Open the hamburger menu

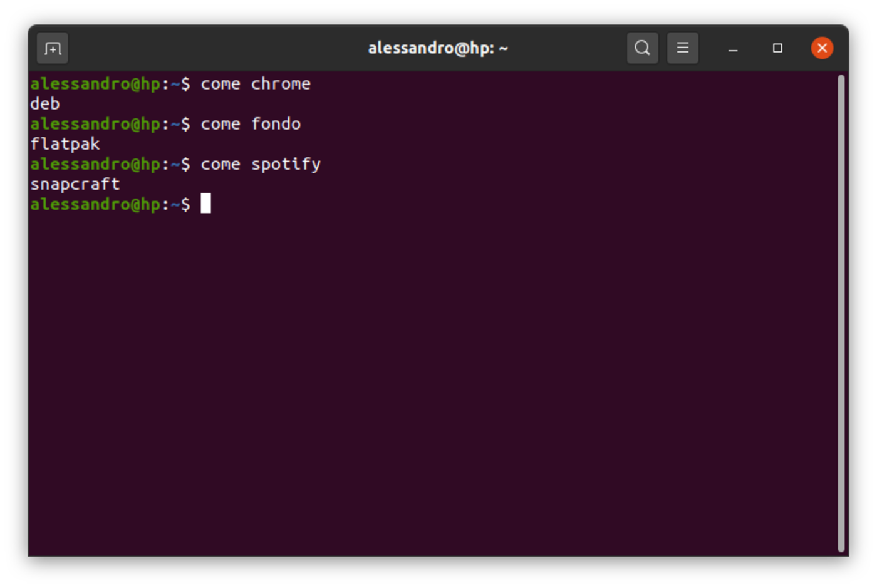coord(683,48)
